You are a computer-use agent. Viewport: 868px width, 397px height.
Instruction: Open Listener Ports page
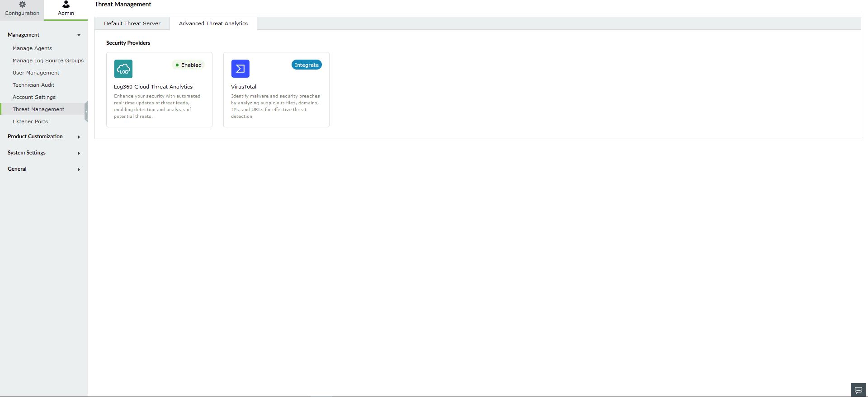30,121
